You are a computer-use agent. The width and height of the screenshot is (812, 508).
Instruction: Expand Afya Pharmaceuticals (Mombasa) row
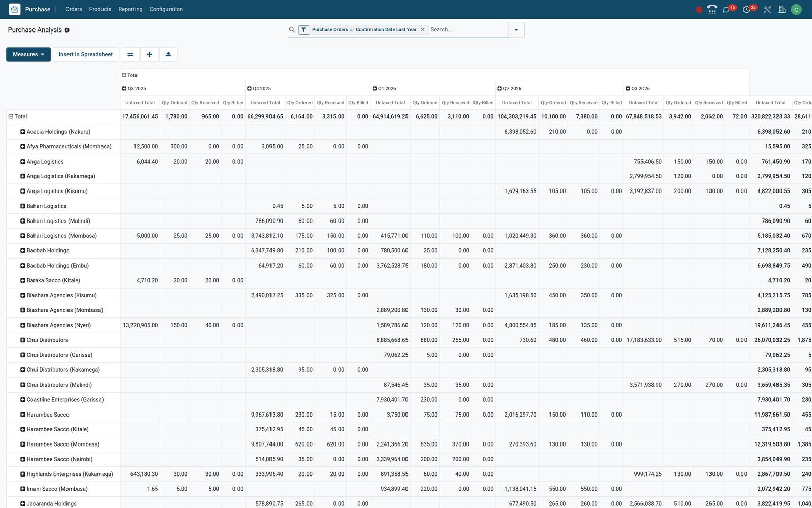click(66, 147)
